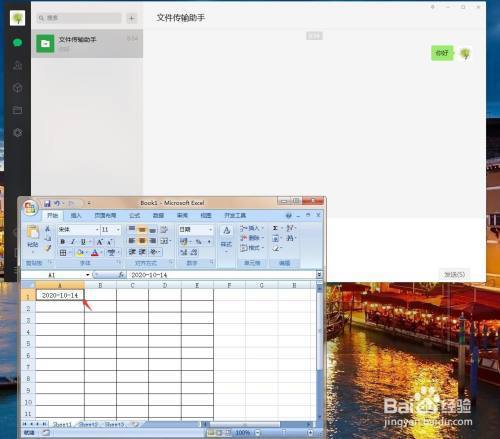Toggle Wrap Text icon

164,229
